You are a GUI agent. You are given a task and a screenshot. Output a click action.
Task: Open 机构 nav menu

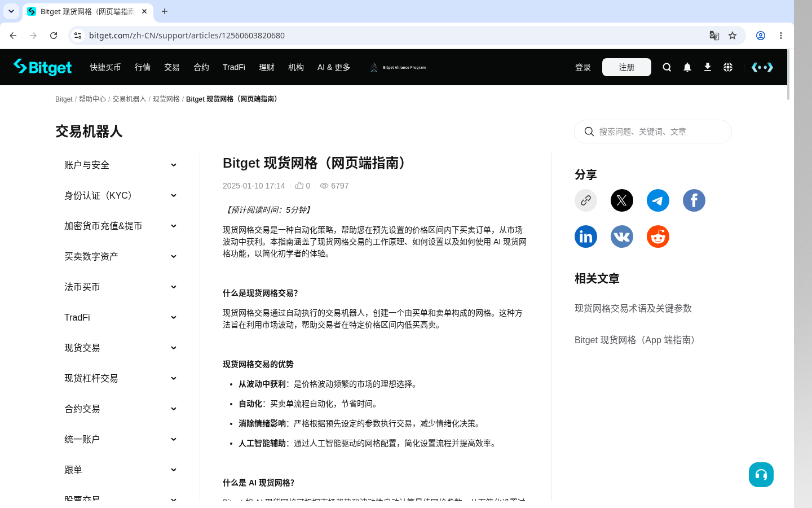pos(296,67)
